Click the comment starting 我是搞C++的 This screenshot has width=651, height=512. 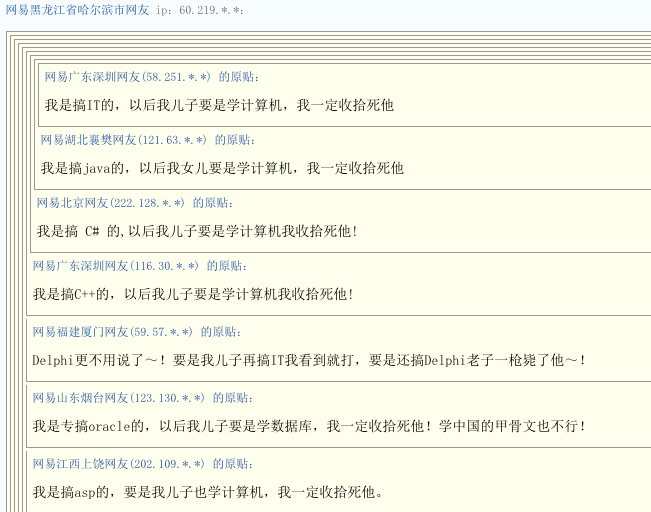193,294
